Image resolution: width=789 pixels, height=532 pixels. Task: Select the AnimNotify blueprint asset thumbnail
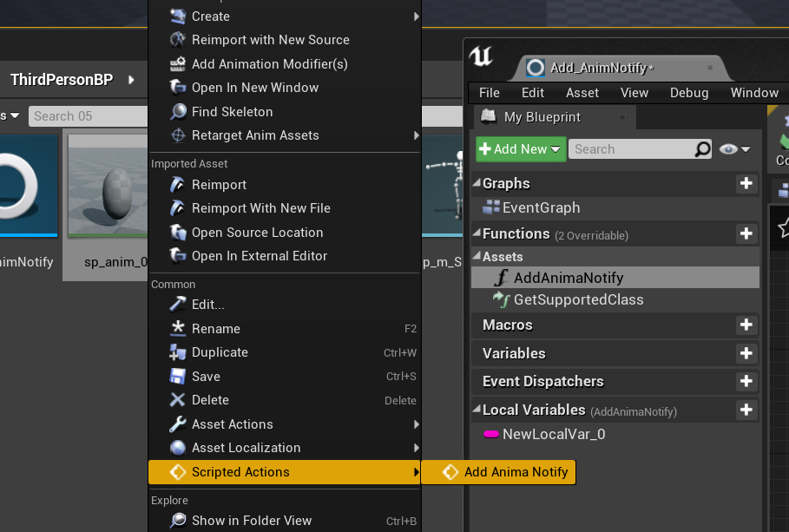pos(29,185)
